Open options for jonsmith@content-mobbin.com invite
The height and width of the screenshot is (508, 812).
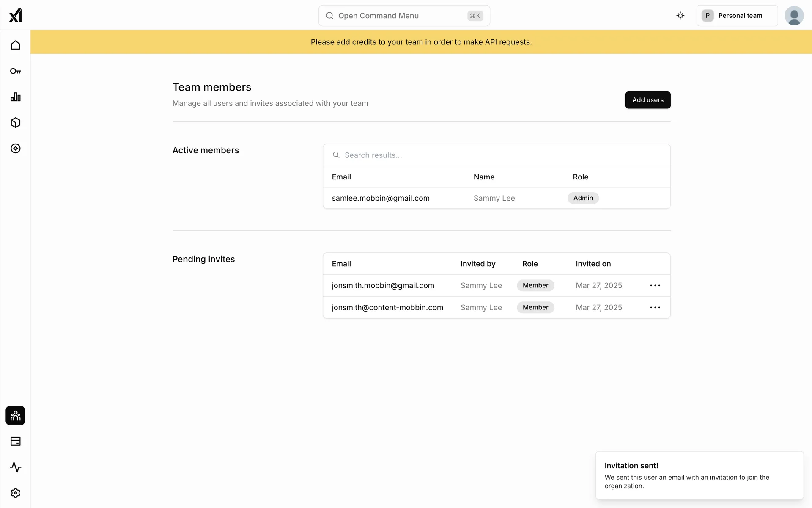(655, 308)
